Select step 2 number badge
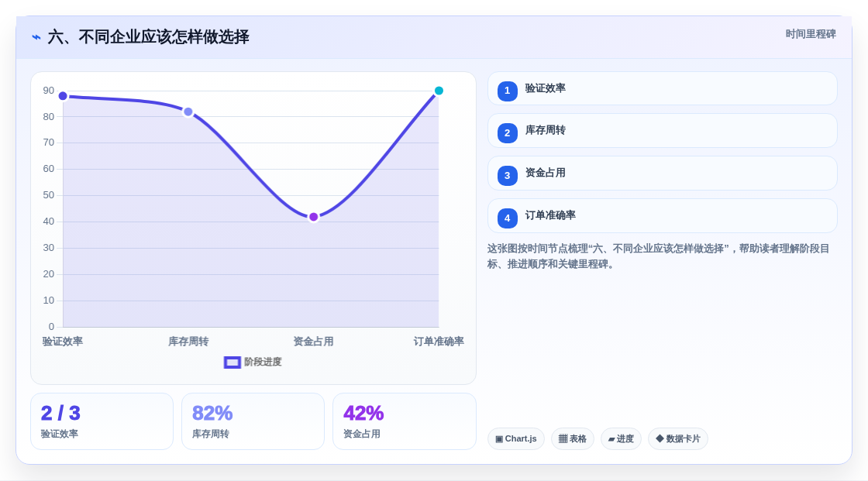 (x=507, y=133)
